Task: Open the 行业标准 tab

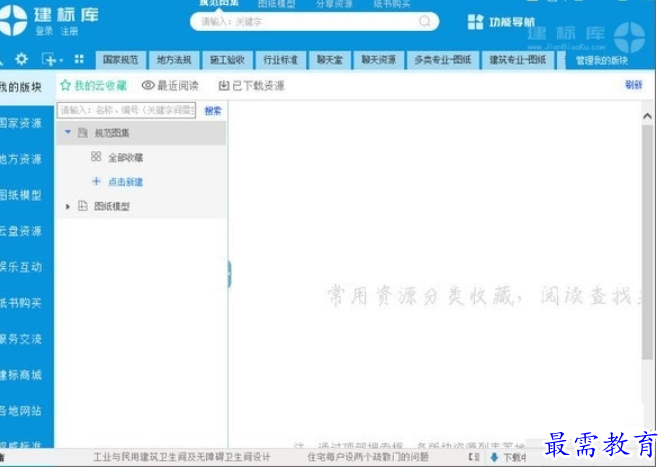Action: pyautogui.click(x=280, y=60)
